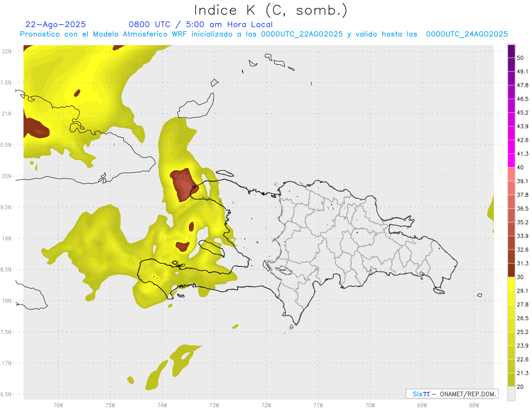Click the '0.5N' latitude label

tap(6, 145)
